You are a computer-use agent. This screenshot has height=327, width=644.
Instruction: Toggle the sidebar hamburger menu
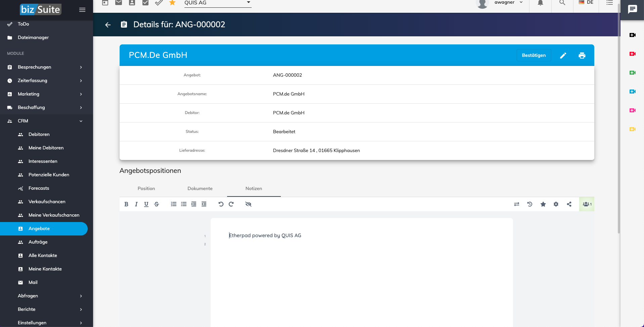pos(82,10)
